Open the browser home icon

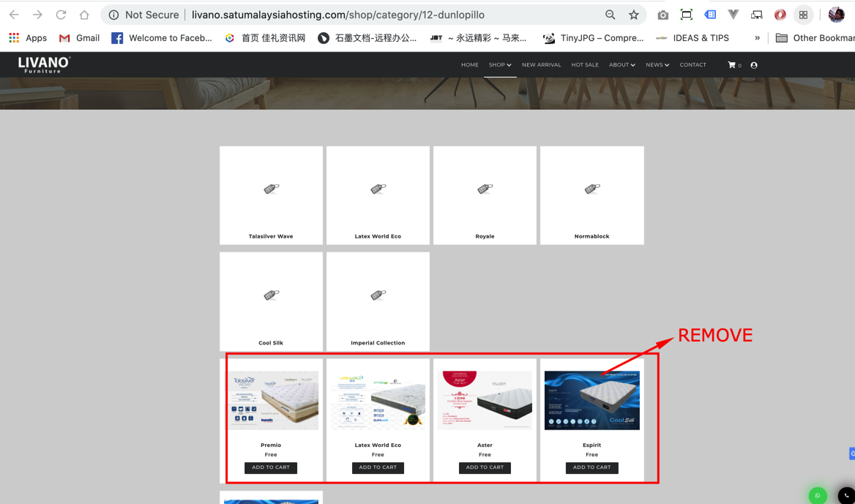coord(84,15)
